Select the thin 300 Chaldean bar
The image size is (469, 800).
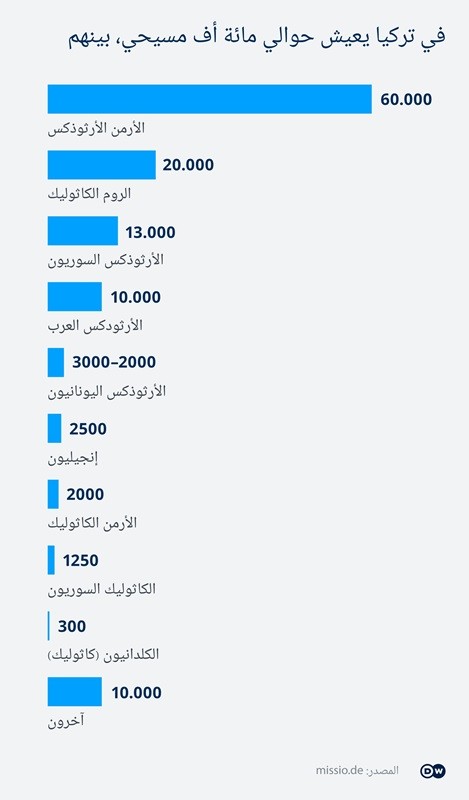(x=48, y=626)
